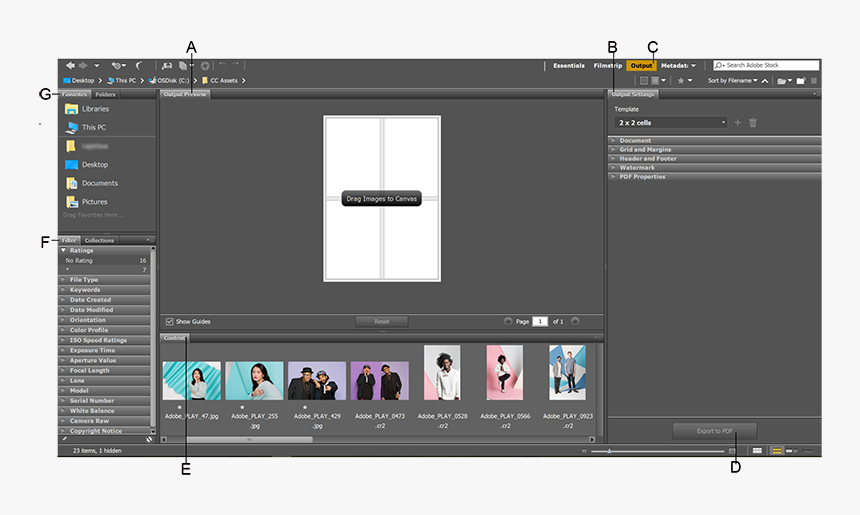Click the return to Adobe app boomerang icon
This screenshot has width=860, height=515.
click(139, 65)
